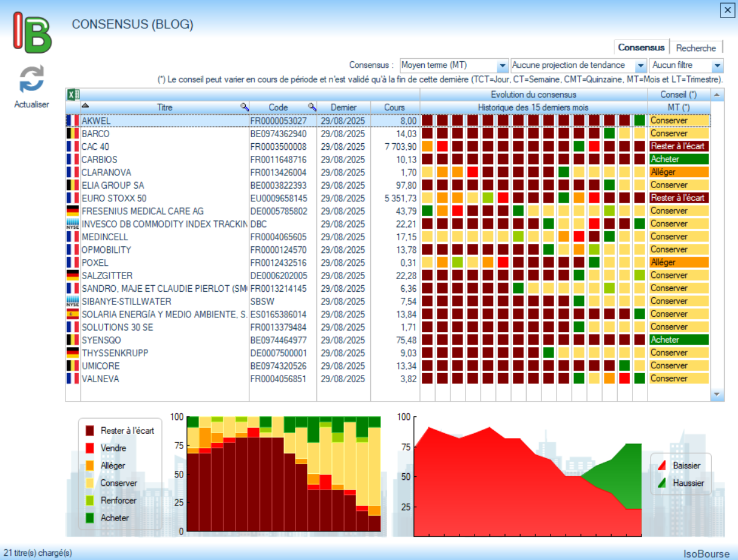
Task: Click the Spanish flag beside SOLARIA ENERGÍA
Action: (x=73, y=314)
